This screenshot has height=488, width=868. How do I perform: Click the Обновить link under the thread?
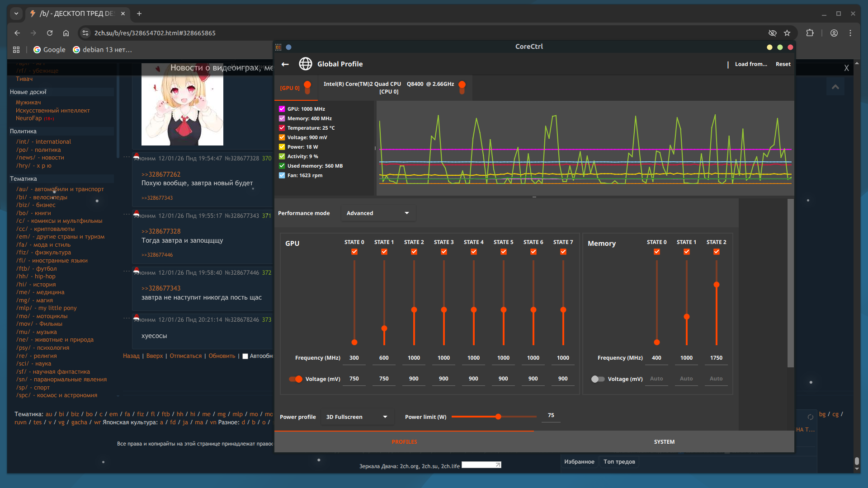point(222,356)
